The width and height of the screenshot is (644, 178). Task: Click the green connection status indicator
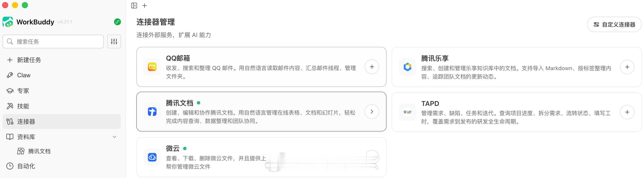(117, 22)
